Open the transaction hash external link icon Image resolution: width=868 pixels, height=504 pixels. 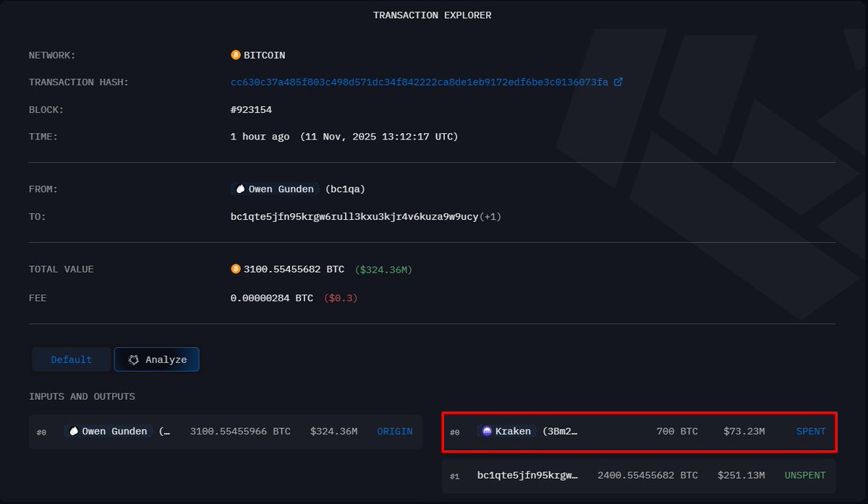[618, 82]
